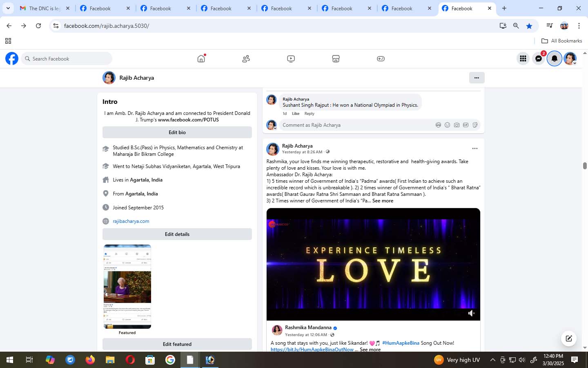
Task: Open the emoji picker in comment box
Action: [x=447, y=125]
